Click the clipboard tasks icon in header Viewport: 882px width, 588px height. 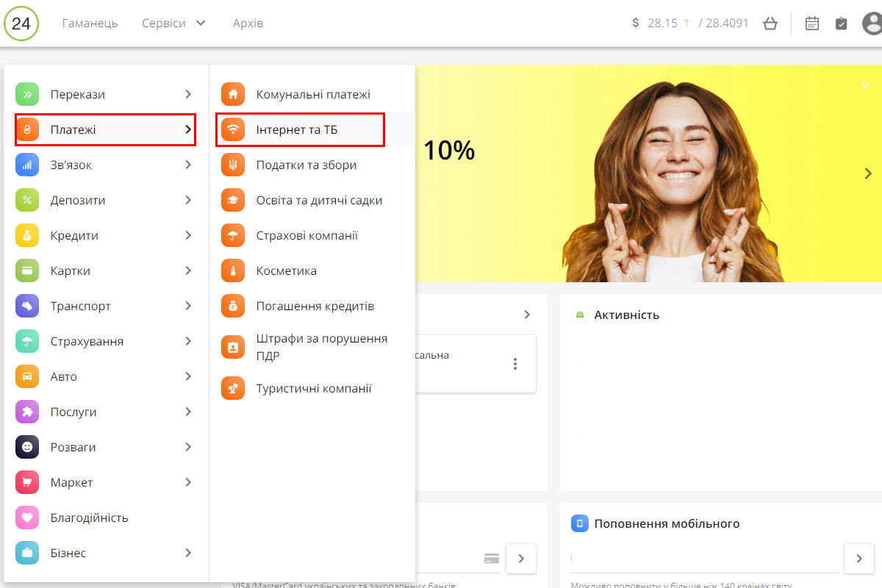tap(842, 24)
